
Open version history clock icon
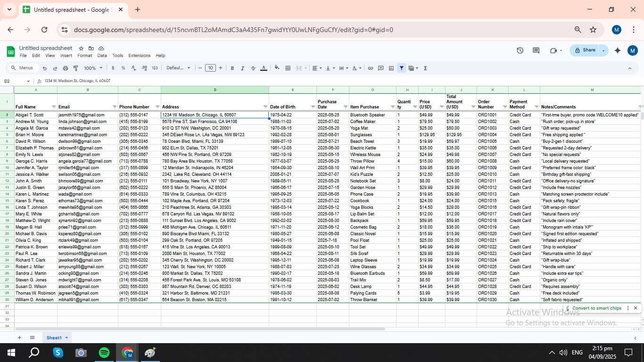520,50
